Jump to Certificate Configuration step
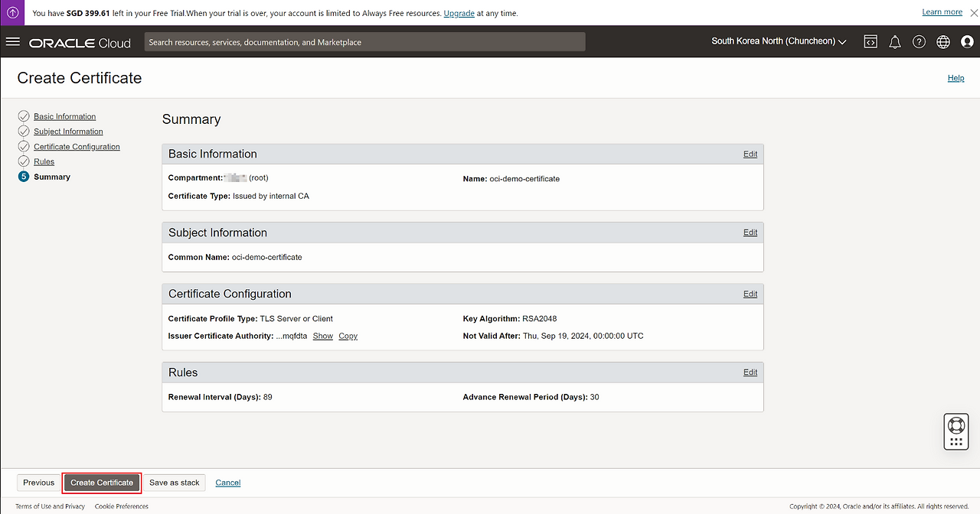This screenshot has width=980, height=514. point(77,147)
